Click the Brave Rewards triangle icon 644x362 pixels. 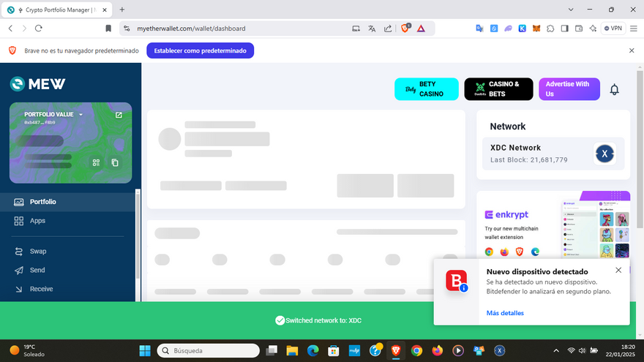point(422,29)
